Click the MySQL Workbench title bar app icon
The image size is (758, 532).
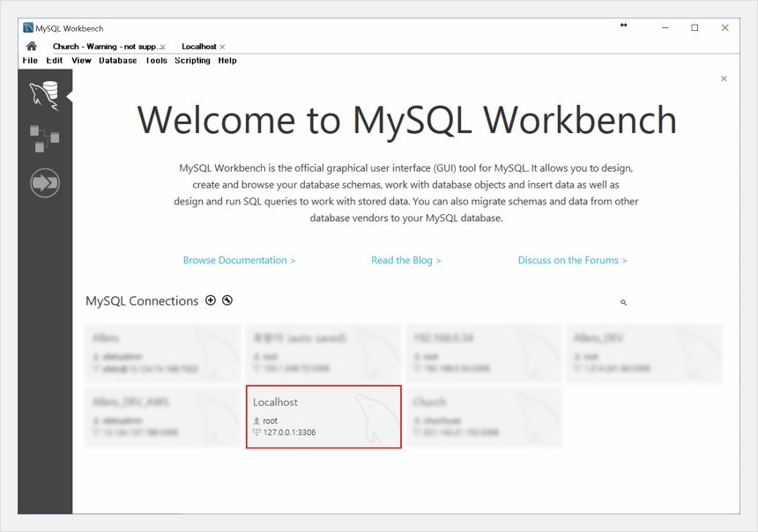tap(28, 27)
